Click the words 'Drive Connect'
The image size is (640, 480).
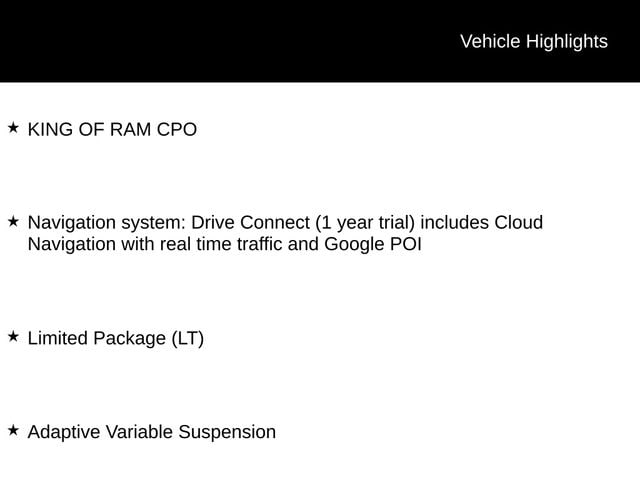coord(251,222)
